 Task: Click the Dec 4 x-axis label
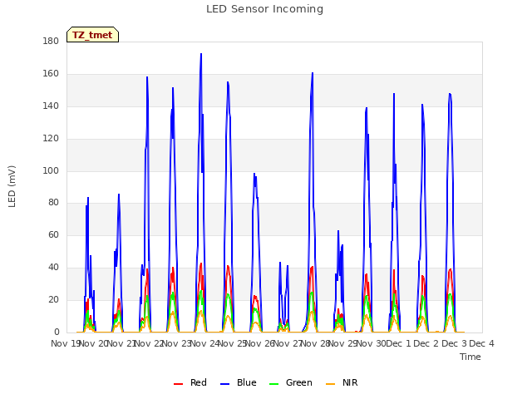pyautogui.click(x=481, y=343)
